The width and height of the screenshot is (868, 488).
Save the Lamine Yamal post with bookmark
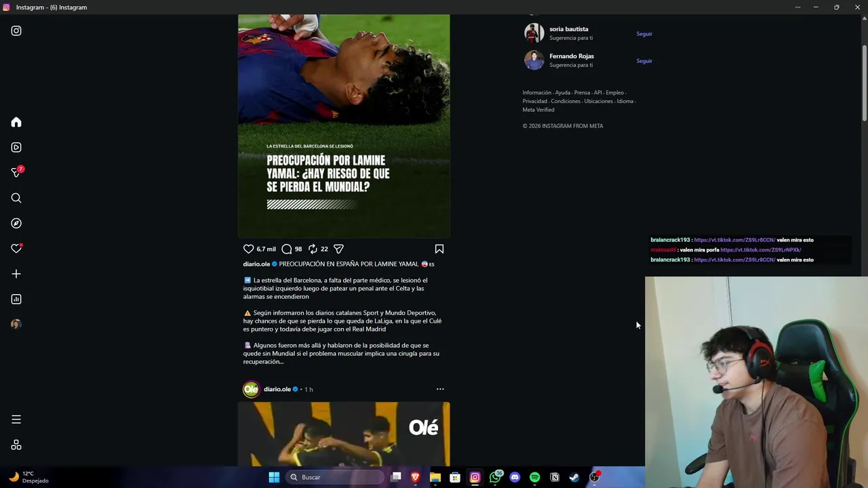[439, 249]
